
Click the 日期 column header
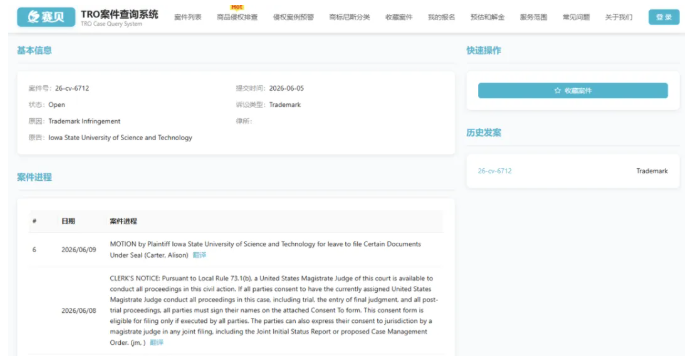(x=68, y=221)
